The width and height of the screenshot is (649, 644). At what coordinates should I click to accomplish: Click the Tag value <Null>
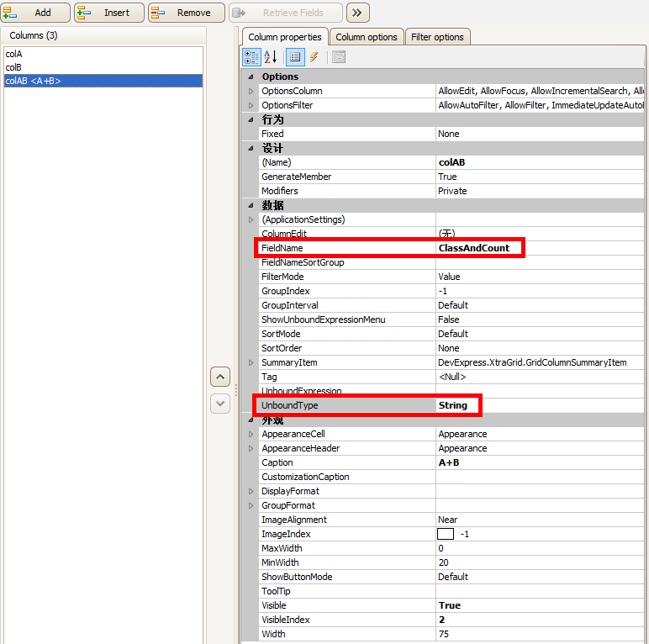tap(452, 377)
